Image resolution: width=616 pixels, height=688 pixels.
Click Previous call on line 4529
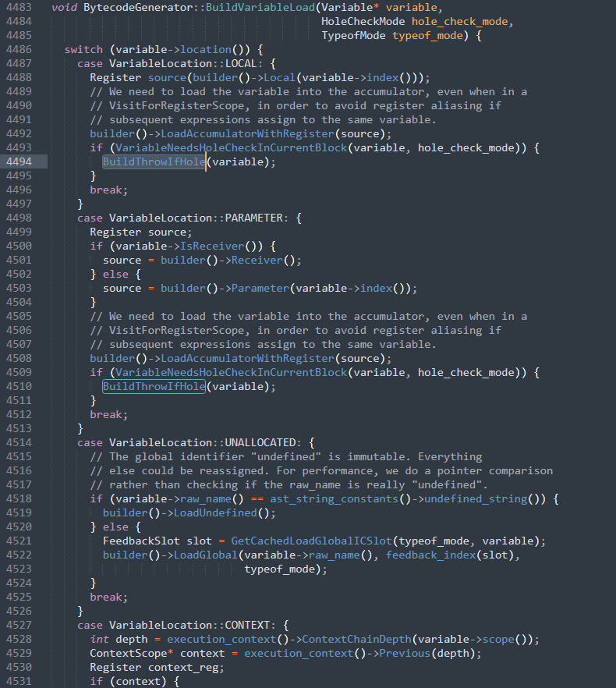click(405, 654)
